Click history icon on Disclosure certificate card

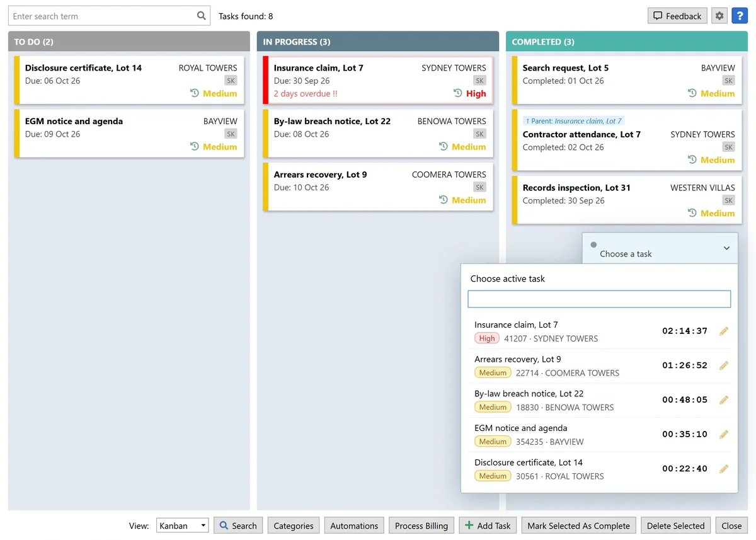(x=195, y=93)
